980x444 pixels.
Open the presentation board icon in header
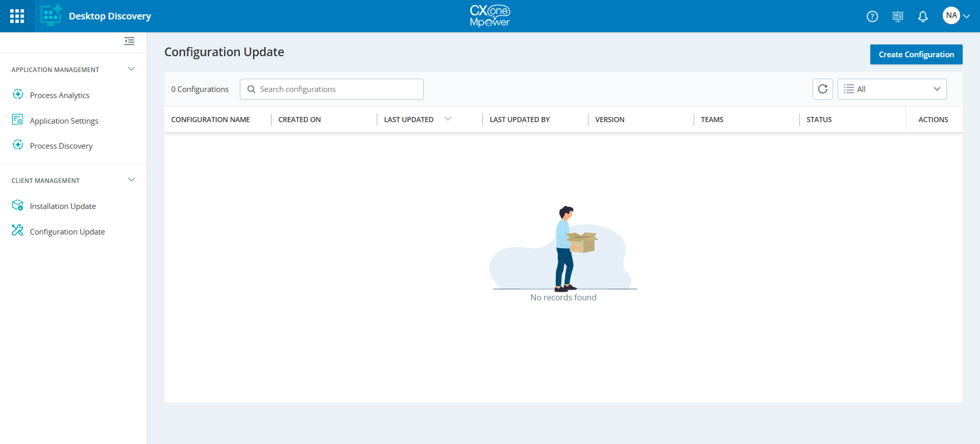click(x=897, y=16)
